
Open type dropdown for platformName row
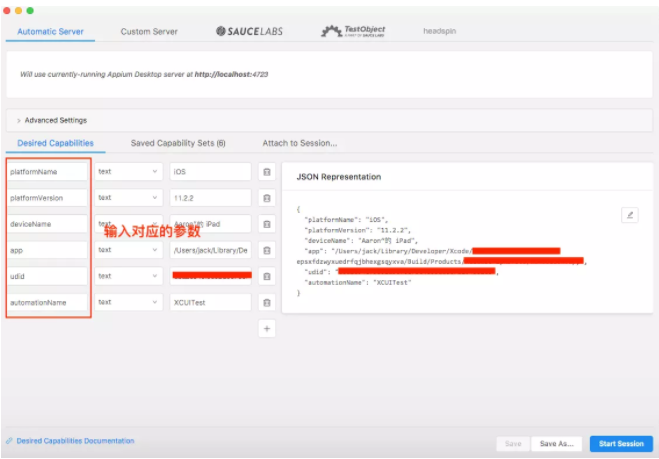128,171
